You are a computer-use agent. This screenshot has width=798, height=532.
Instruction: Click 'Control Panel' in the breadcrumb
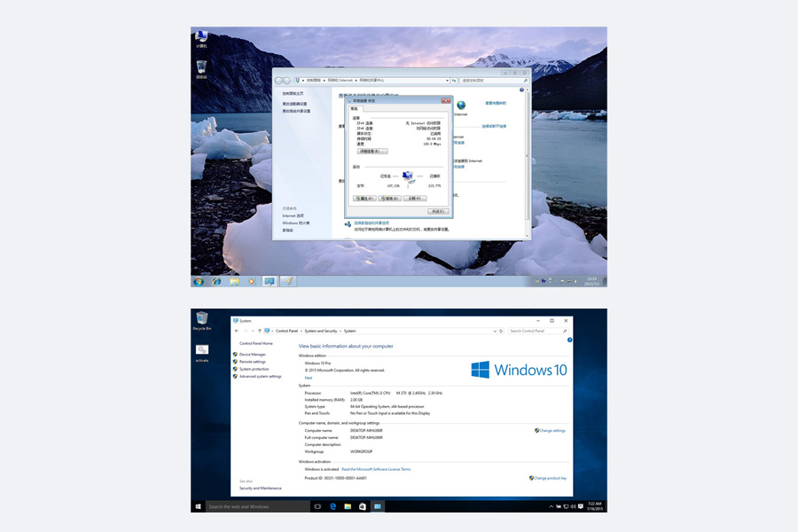[286, 331]
